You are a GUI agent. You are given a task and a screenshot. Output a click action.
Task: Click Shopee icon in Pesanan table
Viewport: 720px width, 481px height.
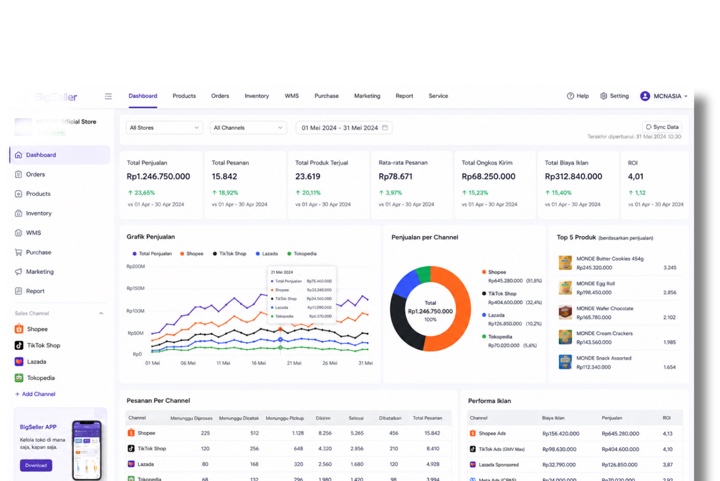click(x=131, y=433)
